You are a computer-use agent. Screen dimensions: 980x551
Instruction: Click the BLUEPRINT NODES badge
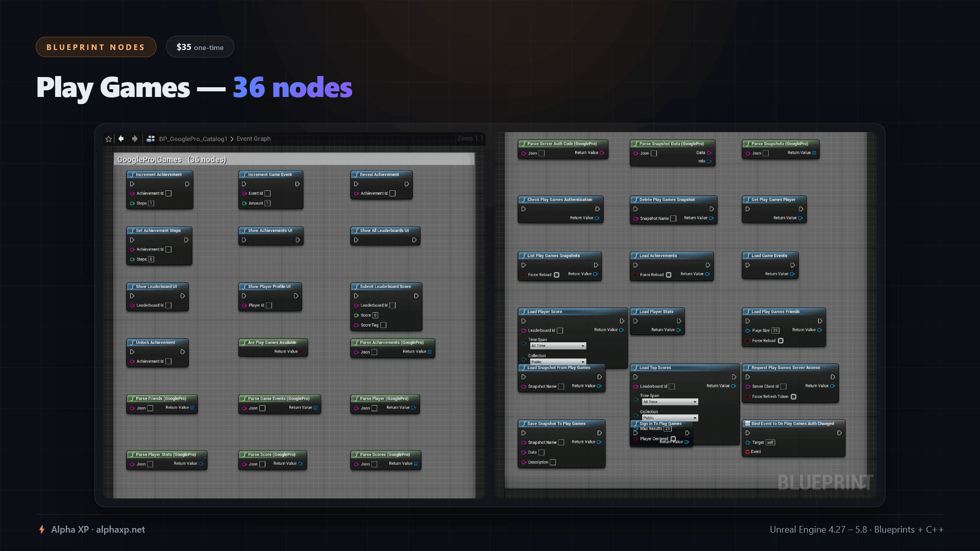point(96,47)
